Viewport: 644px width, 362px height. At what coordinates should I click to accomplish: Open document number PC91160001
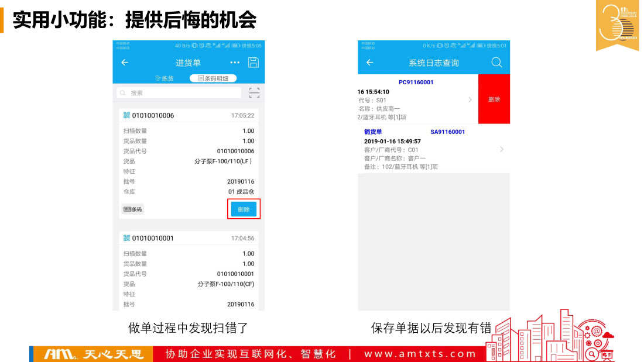pos(416,82)
